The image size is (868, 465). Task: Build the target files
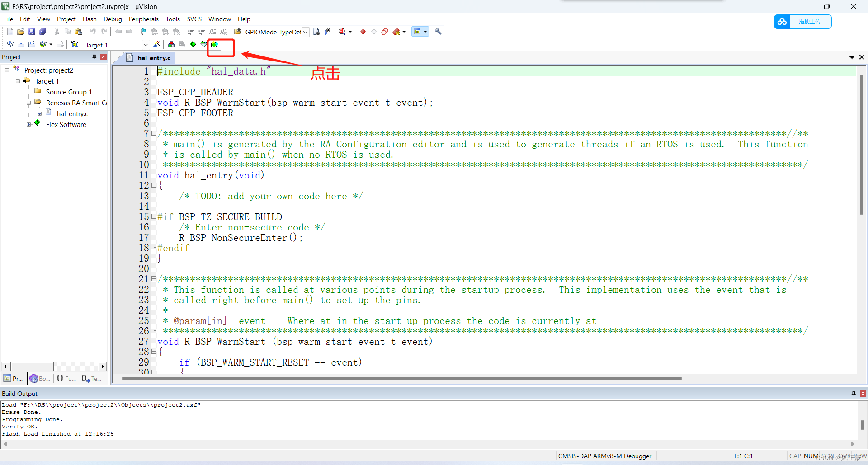pos(21,44)
